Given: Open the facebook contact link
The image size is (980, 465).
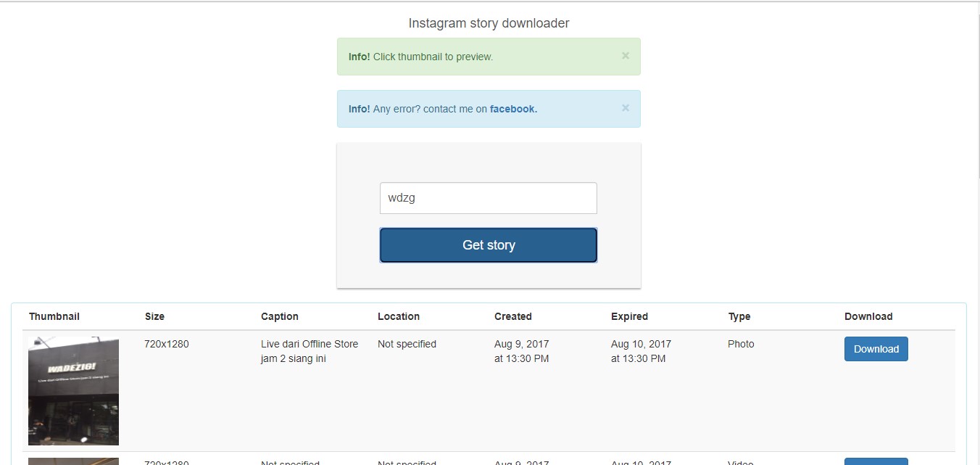Looking at the screenshot, I should tap(513, 109).
